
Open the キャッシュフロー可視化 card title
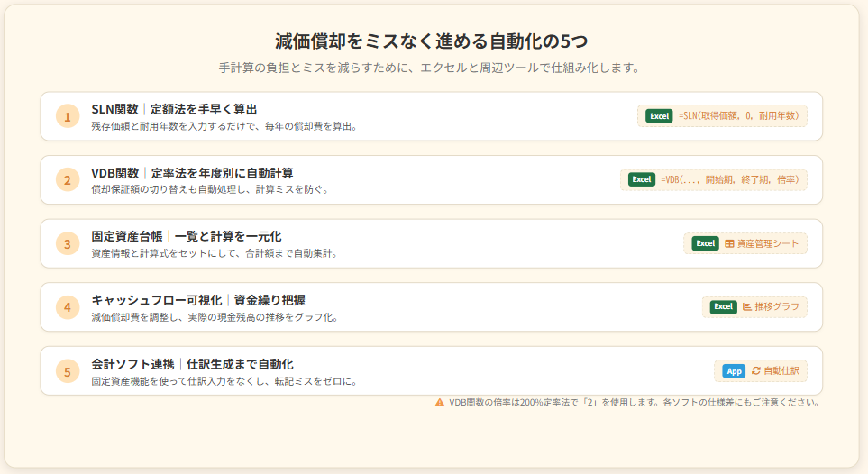204,300
